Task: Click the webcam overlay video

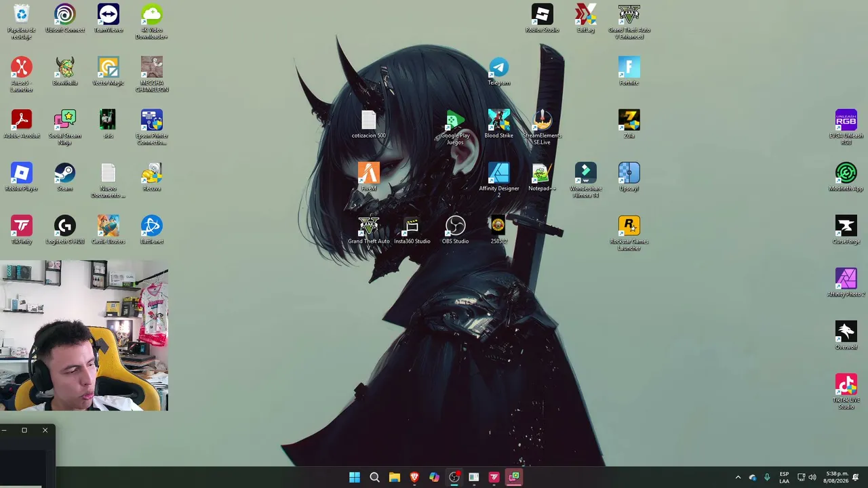Action: [84, 335]
